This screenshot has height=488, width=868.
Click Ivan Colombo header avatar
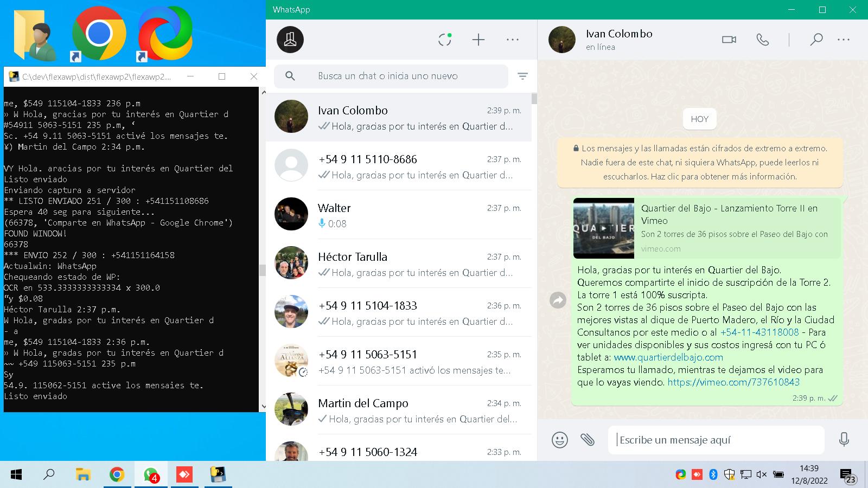click(562, 40)
